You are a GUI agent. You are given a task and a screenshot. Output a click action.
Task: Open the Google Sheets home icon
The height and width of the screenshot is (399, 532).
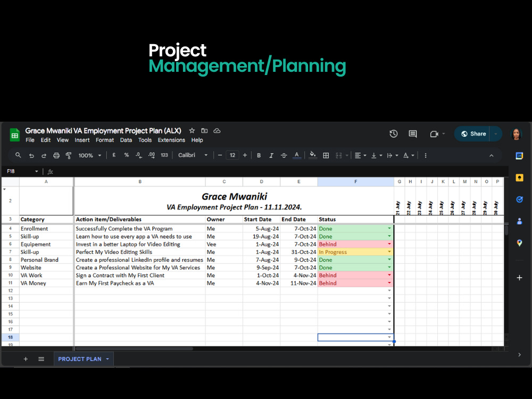[14, 135]
